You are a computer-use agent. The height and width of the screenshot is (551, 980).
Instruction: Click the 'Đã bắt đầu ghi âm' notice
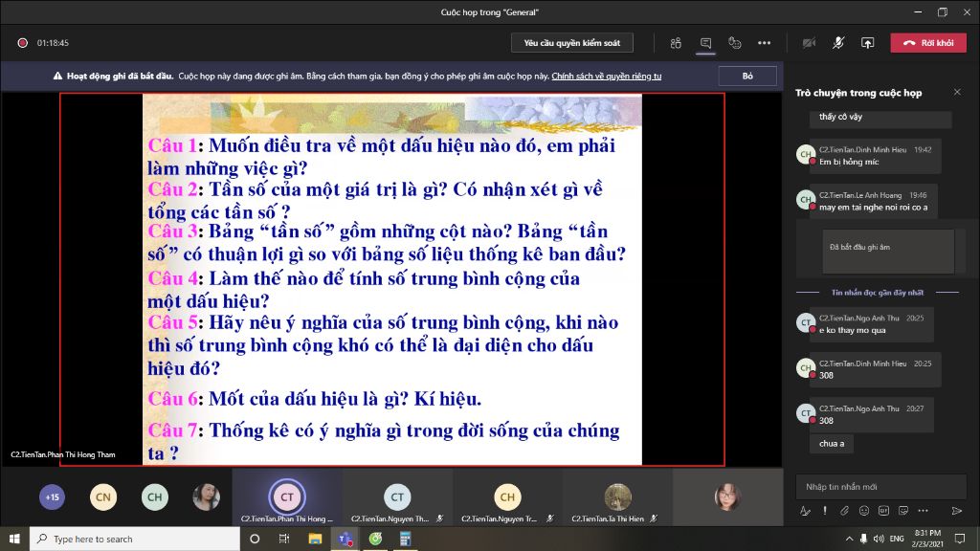(x=888, y=252)
